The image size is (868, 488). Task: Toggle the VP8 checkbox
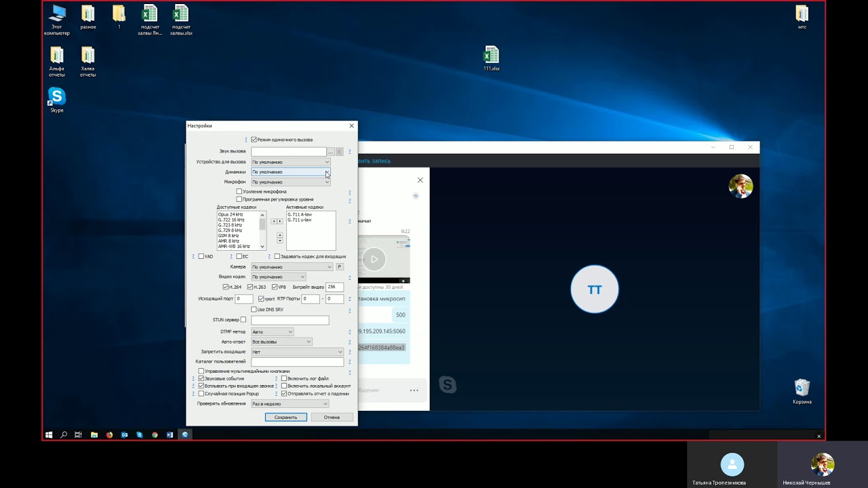(x=275, y=287)
